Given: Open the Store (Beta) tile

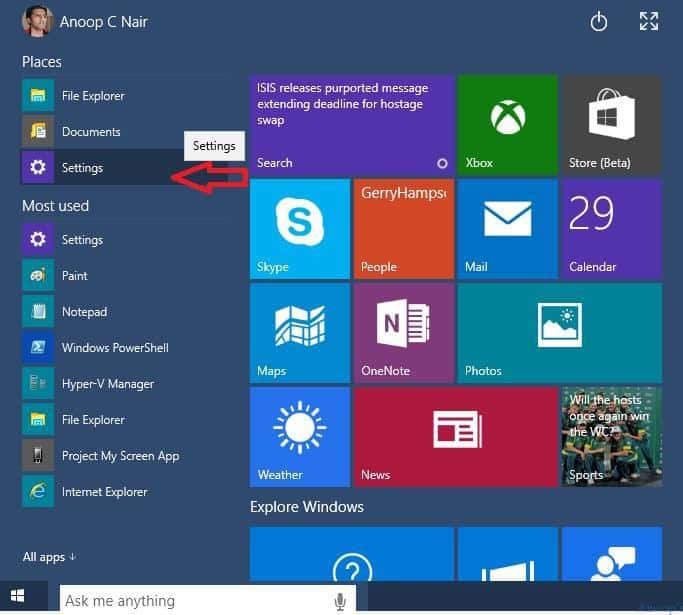Looking at the screenshot, I should (x=612, y=125).
